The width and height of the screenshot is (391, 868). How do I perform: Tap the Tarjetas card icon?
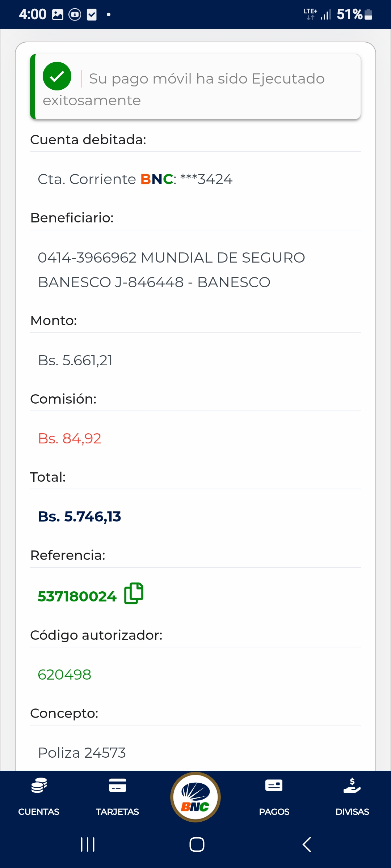click(x=117, y=786)
